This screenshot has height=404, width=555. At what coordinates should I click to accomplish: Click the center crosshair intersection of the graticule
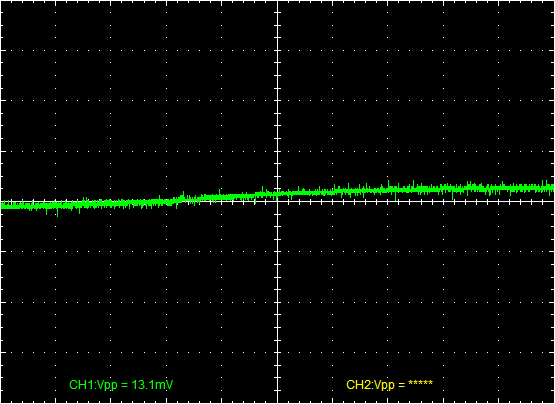click(x=278, y=201)
